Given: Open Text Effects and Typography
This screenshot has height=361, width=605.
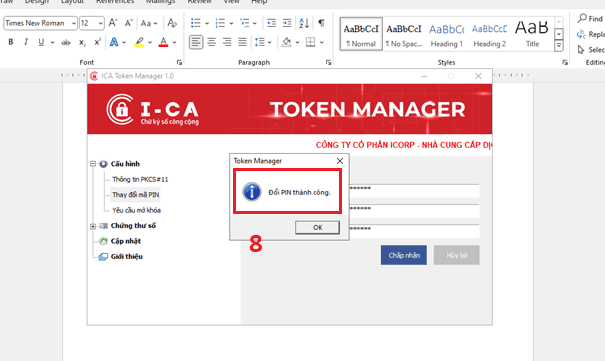Looking at the screenshot, I should (114, 42).
